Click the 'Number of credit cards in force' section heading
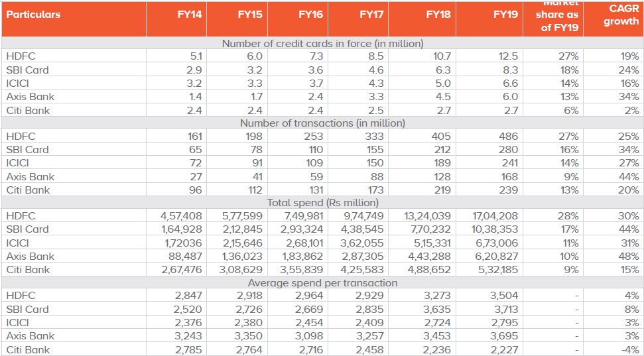The height and width of the screenshot is (356, 644). [322, 43]
